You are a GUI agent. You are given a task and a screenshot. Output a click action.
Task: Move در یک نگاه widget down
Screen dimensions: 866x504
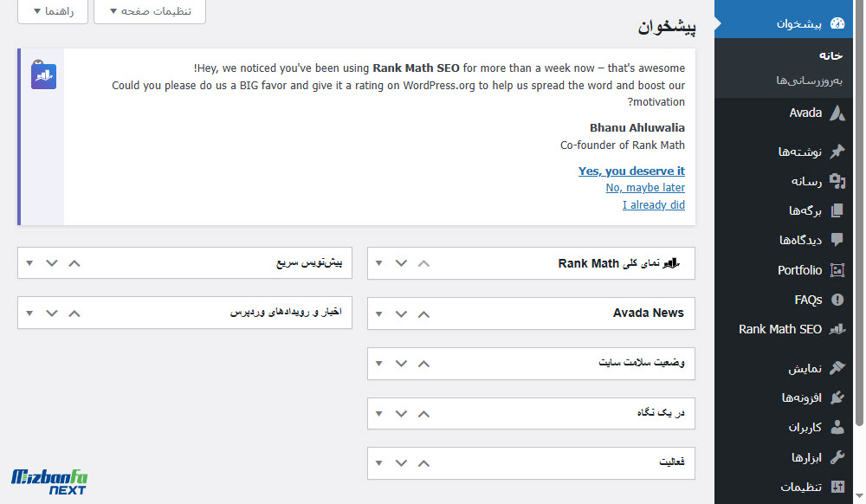pos(402,413)
